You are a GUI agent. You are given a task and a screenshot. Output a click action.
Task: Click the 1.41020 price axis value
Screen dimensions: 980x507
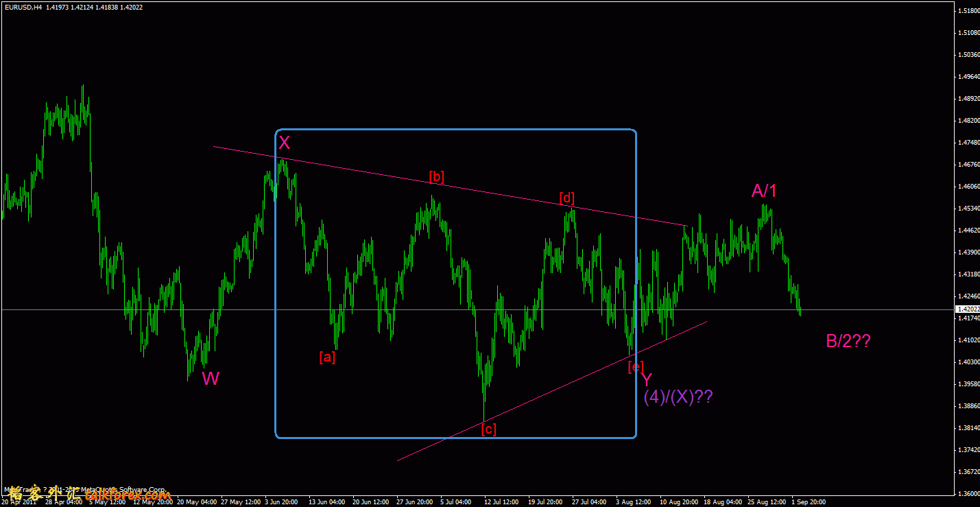[x=968, y=340]
